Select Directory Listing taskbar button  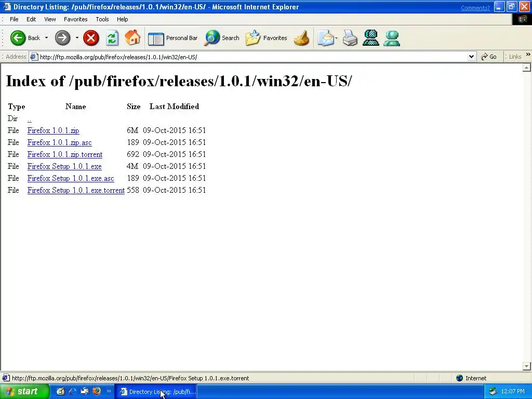point(156,392)
